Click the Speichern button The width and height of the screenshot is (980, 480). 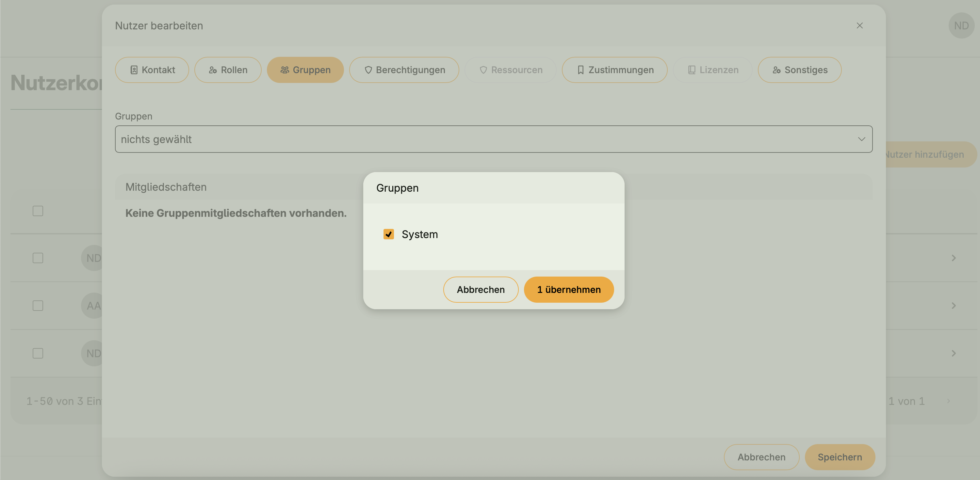pos(840,457)
